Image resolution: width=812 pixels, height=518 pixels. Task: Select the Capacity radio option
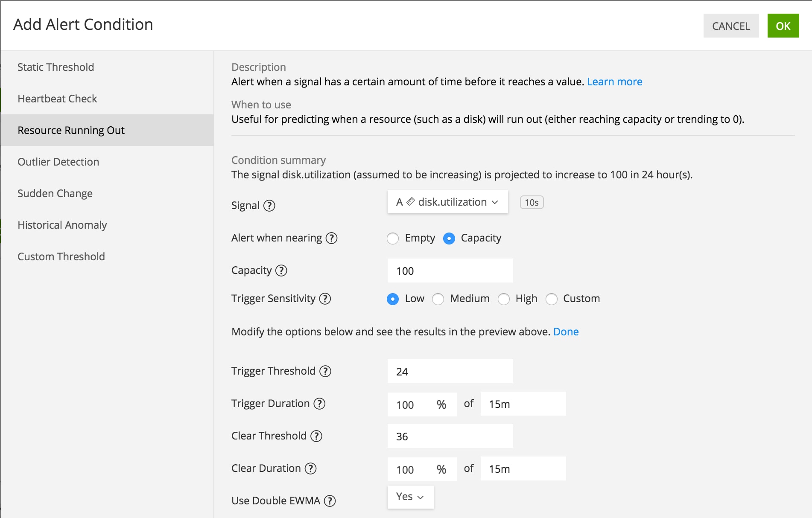coord(449,239)
